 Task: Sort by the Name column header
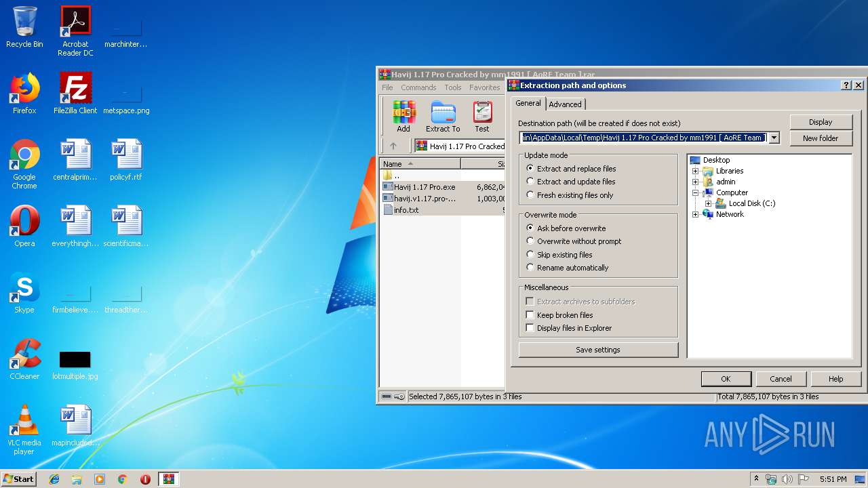click(420, 164)
